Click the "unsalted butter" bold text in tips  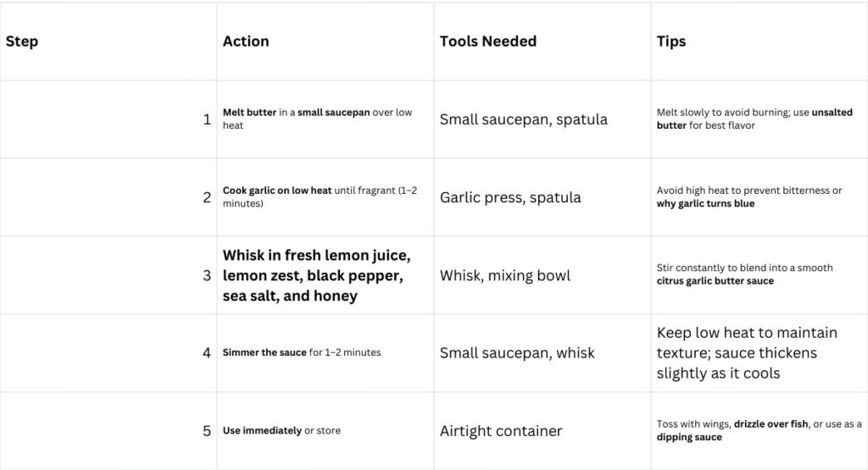(671, 125)
